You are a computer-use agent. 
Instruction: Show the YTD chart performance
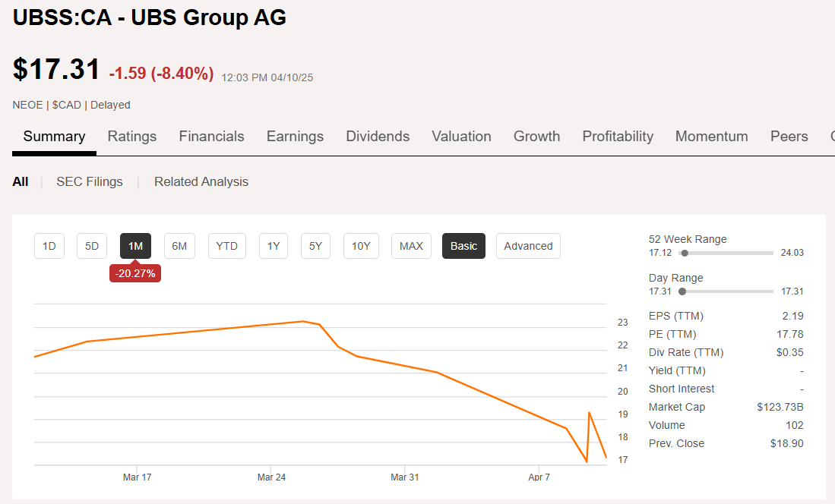(226, 245)
